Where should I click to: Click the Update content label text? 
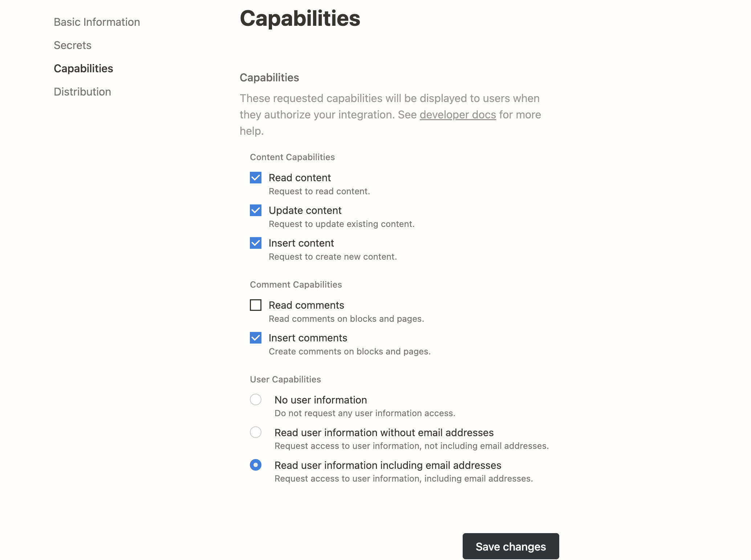click(305, 210)
